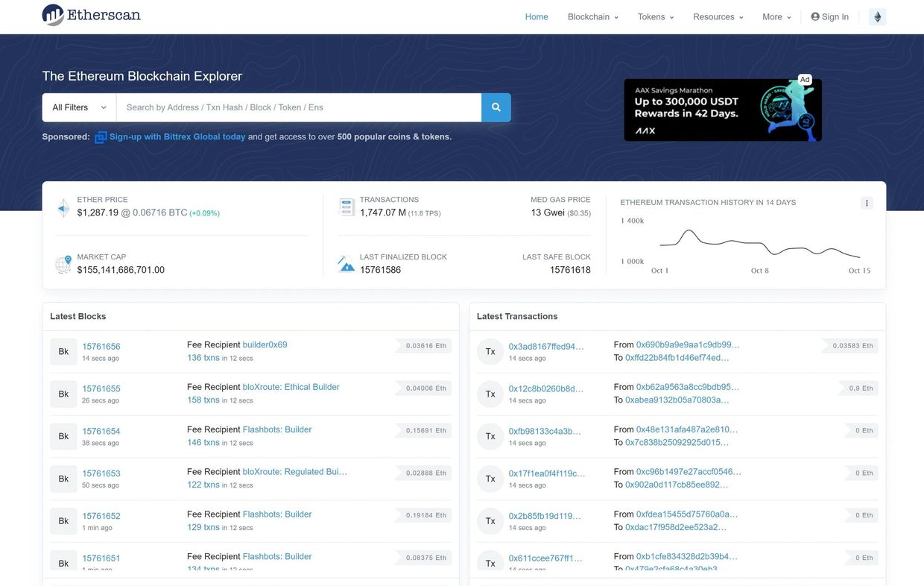Open fee recipient builder0x69
This screenshot has width=924, height=586.
point(265,345)
